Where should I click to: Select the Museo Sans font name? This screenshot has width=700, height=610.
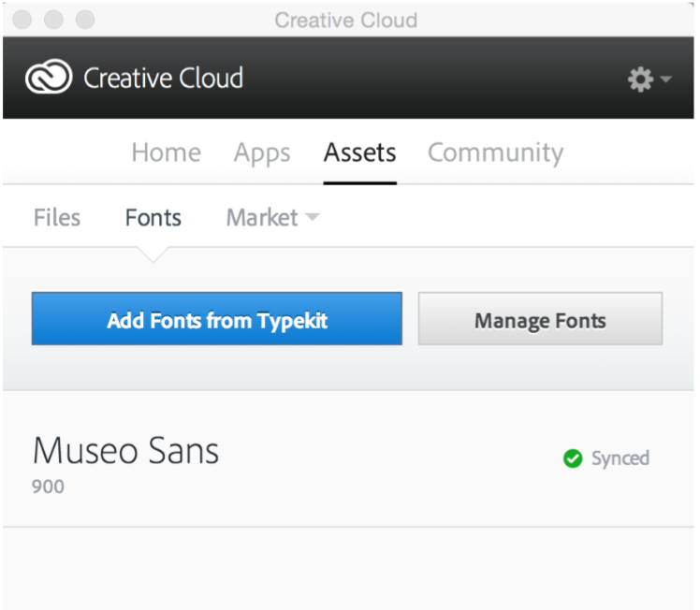(x=126, y=451)
